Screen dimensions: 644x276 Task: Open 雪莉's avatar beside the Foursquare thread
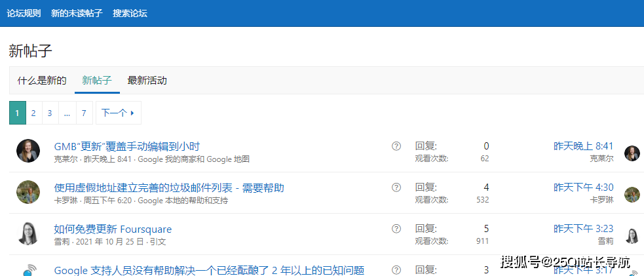click(28, 233)
